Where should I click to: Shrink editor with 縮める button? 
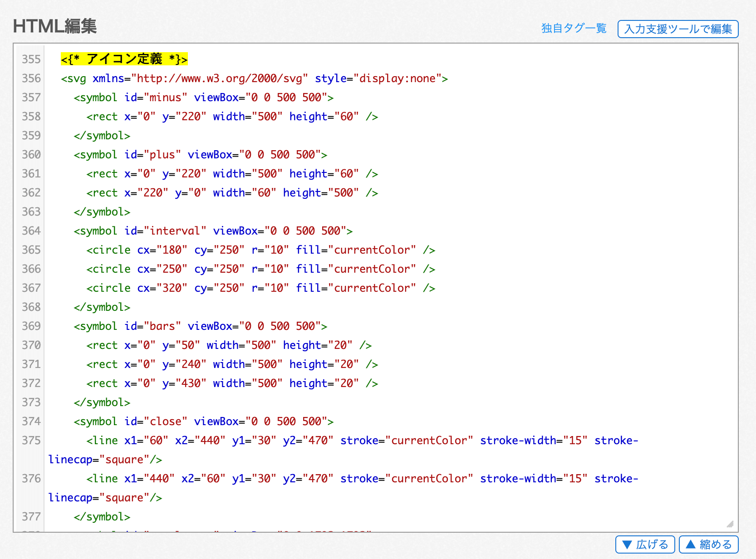(x=708, y=544)
